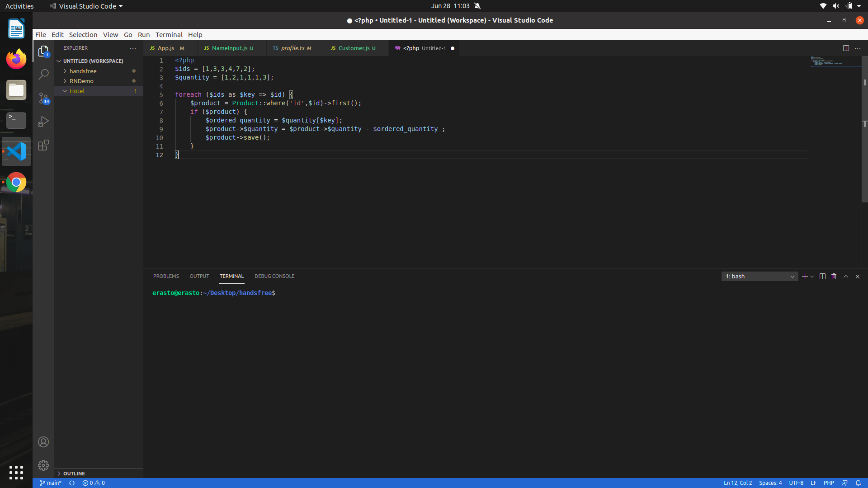Image resolution: width=868 pixels, height=488 pixels.
Task: Open the Search view in activity bar
Action: (43, 75)
